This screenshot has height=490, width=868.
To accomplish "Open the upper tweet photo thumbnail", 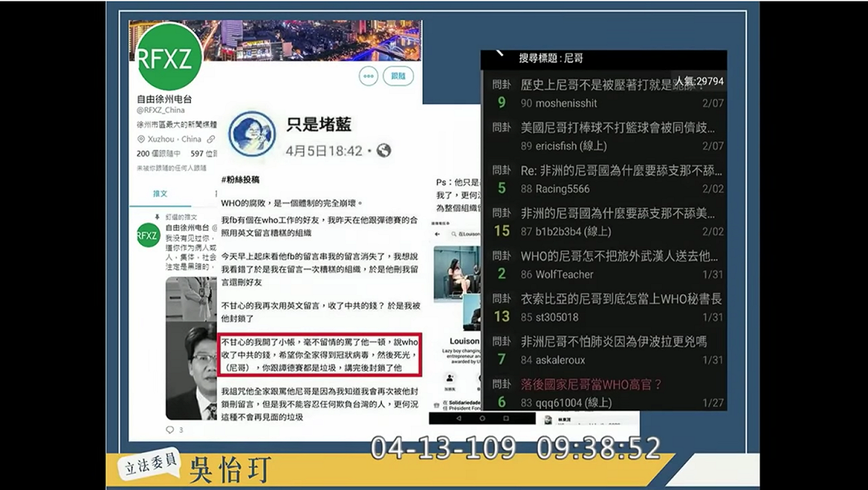I will point(191,298).
